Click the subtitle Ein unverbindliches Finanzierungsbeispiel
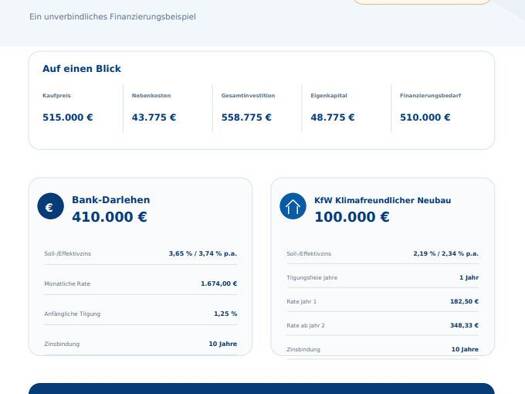525x394 pixels. (x=112, y=17)
